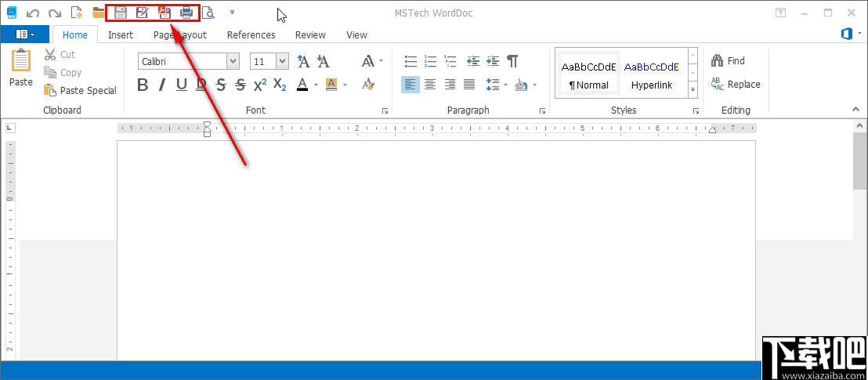Toggle Bold formatting
Screen dimensions: 868x380
pos(143,85)
